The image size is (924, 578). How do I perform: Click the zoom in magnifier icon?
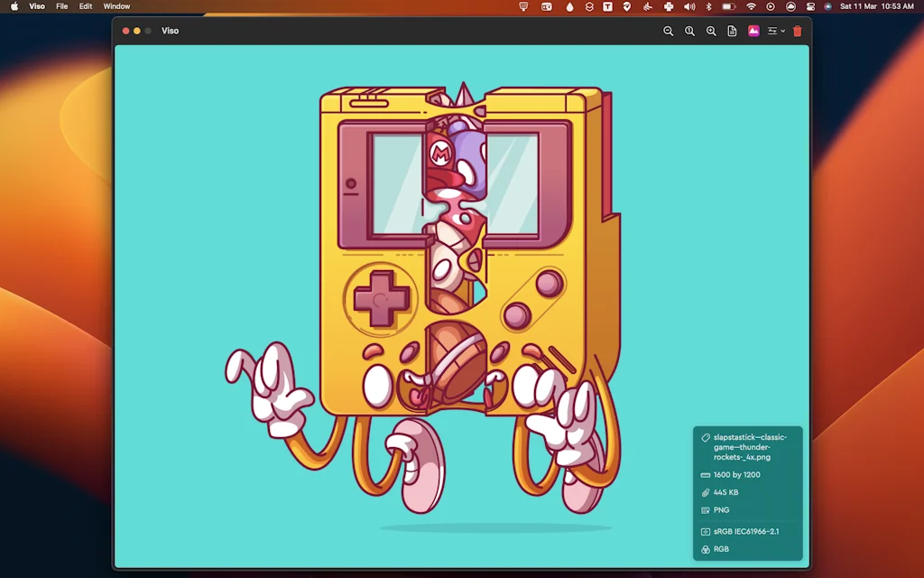coord(711,31)
